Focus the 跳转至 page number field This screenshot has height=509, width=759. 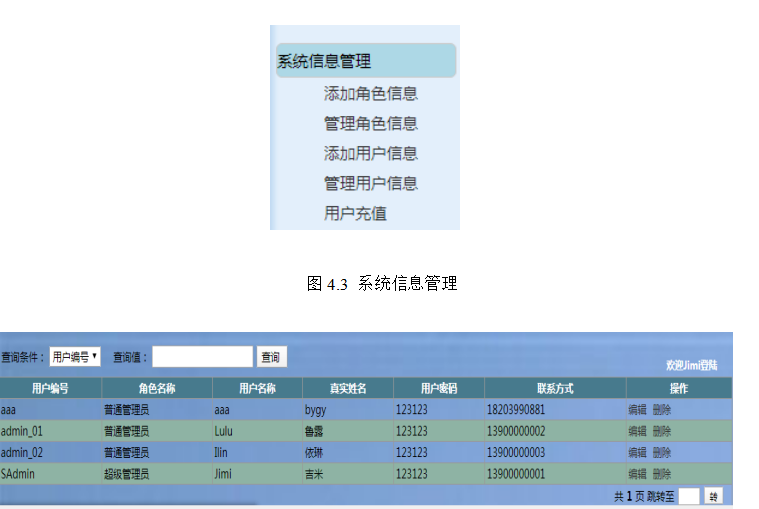(689, 496)
